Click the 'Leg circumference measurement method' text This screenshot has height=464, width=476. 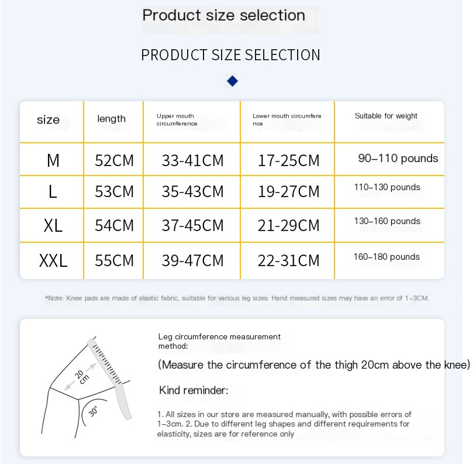[219, 341]
